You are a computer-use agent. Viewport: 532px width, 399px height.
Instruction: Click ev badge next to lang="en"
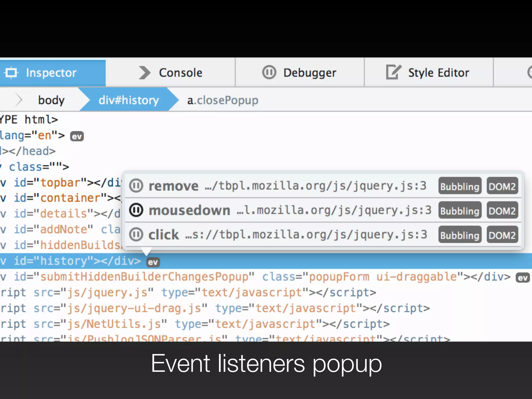pyautogui.click(x=77, y=136)
